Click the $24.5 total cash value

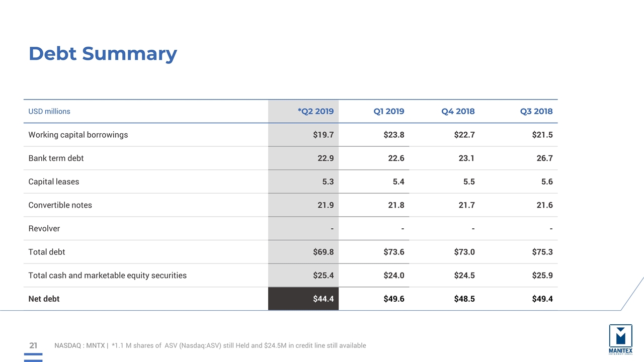tap(464, 275)
